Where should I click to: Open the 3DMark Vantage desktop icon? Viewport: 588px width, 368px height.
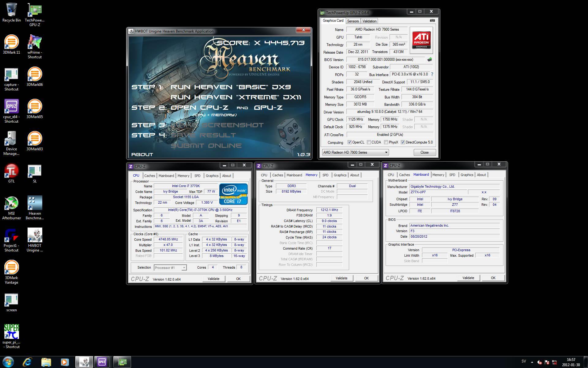coord(11,272)
